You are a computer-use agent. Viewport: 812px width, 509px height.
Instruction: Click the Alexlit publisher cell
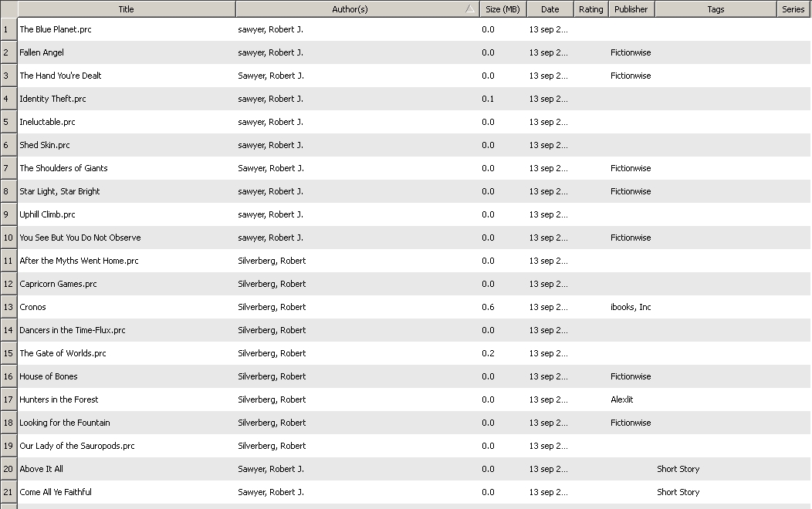622,399
